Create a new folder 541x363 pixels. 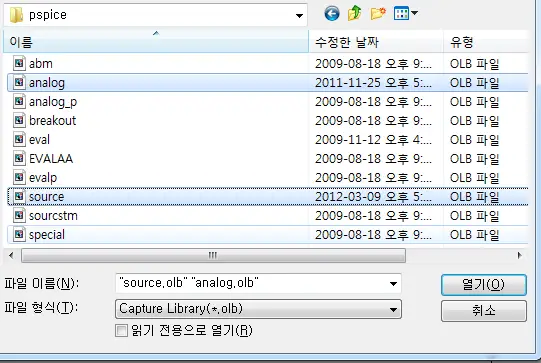[x=378, y=14]
